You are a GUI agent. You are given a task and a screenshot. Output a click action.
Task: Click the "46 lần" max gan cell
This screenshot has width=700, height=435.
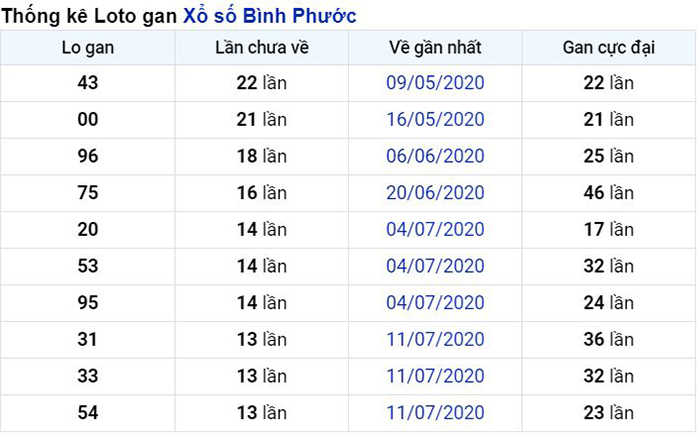tap(608, 193)
